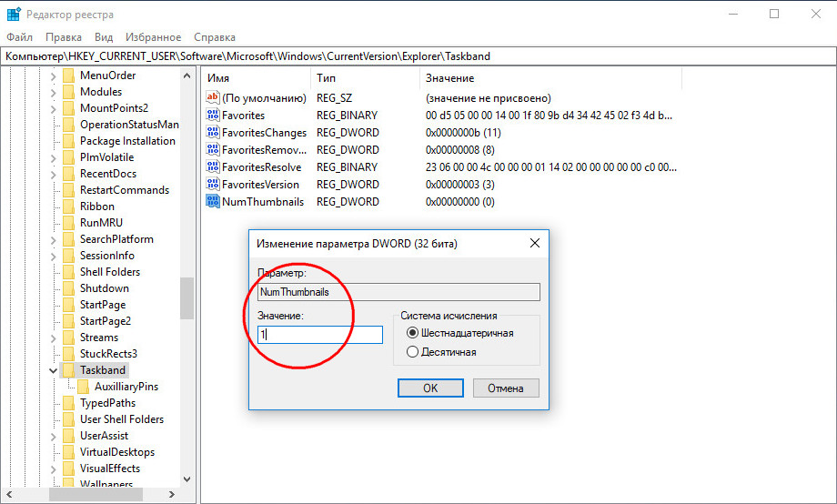Click the MountPoints2 folder icon
The width and height of the screenshot is (837, 504).
[x=68, y=108]
